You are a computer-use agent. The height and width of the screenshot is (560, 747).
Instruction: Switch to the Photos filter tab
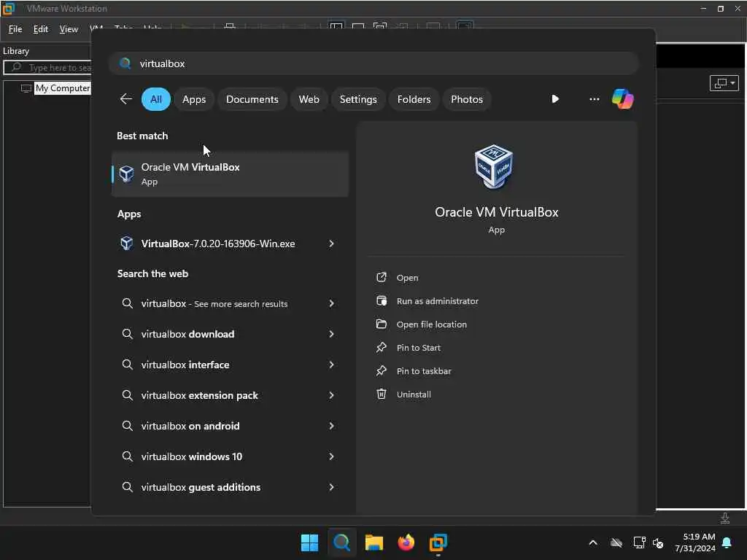466,99
